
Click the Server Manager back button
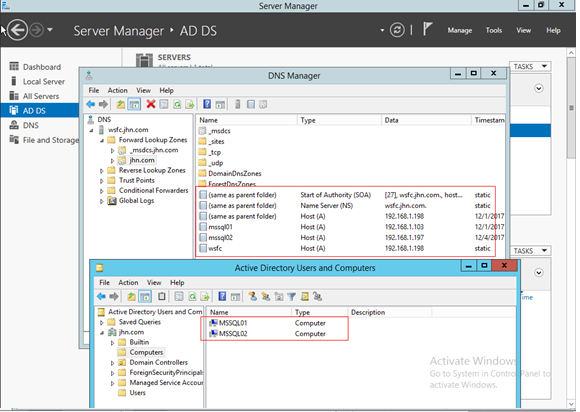click(x=18, y=30)
